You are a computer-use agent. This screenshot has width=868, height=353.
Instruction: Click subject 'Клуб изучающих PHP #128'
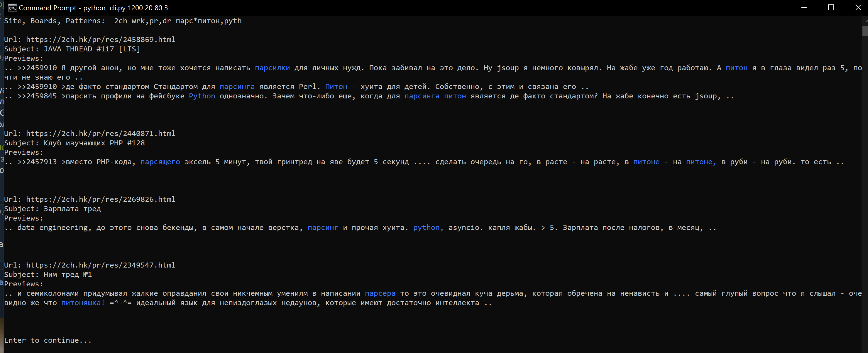[x=94, y=143]
